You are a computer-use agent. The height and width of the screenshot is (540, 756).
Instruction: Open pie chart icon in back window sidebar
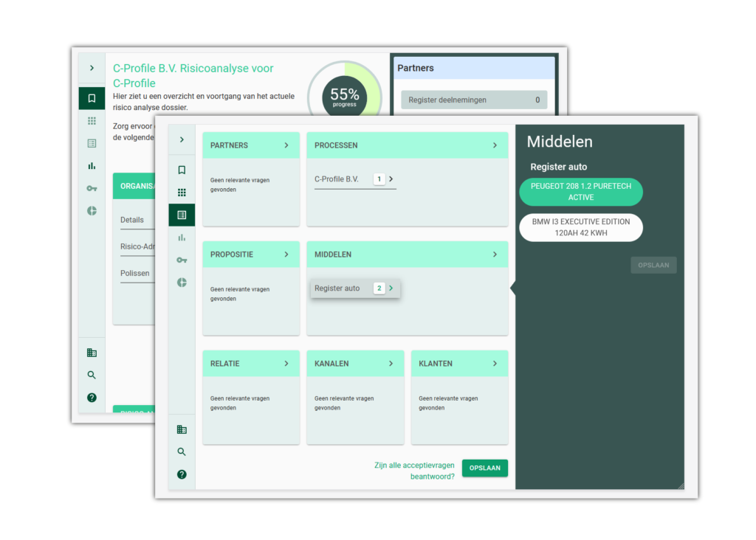(x=92, y=211)
